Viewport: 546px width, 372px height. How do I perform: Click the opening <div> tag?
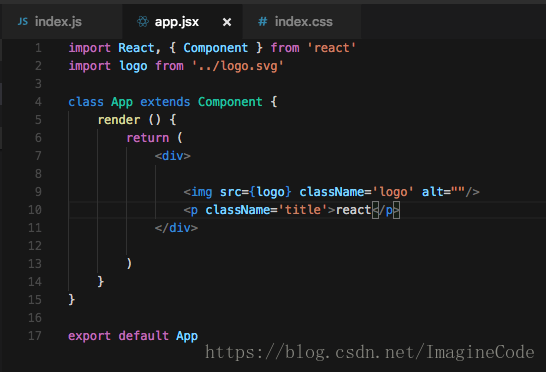(173, 156)
